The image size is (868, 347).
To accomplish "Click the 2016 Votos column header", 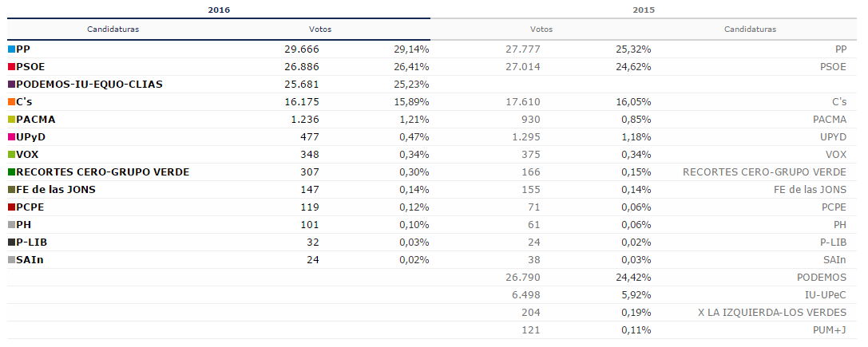I will [x=319, y=30].
